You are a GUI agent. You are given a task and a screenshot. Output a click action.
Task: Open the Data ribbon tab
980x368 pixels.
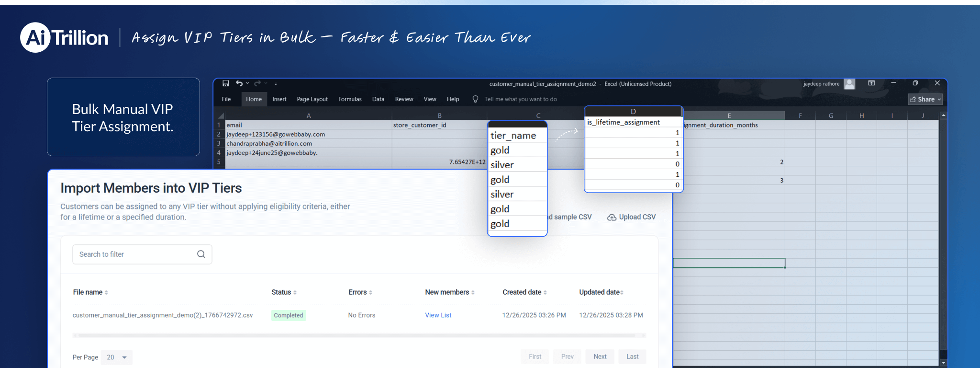click(378, 99)
